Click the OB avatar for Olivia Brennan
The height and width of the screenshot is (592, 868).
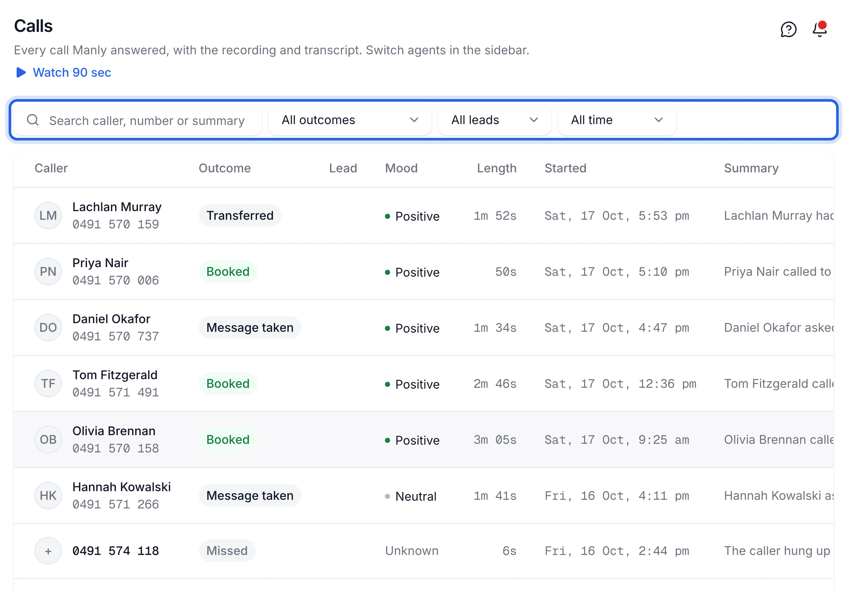48,439
